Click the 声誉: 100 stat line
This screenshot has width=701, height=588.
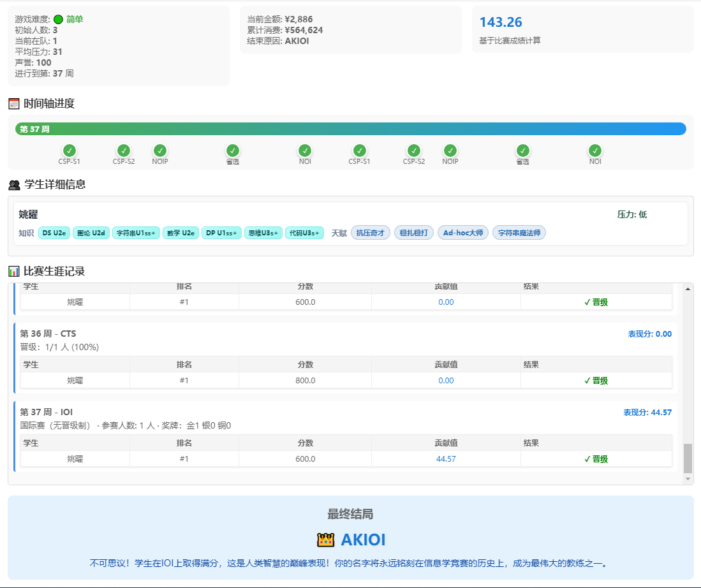[x=33, y=62]
